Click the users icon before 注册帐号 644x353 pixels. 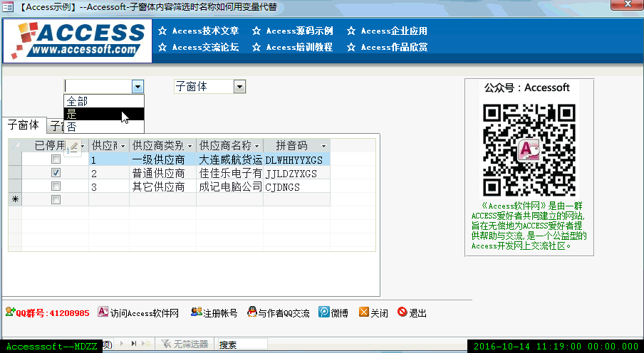[x=197, y=312]
